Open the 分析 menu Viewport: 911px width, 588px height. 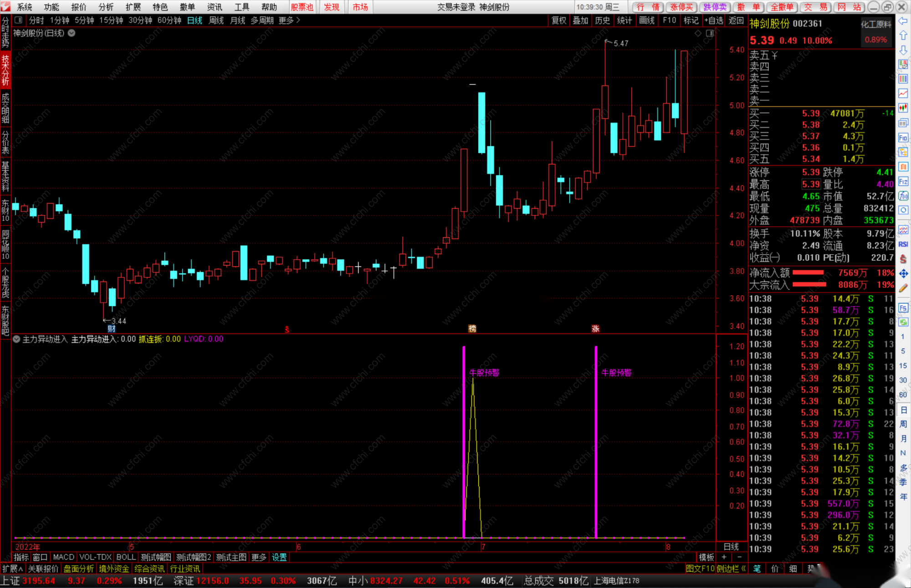tap(106, 7)
